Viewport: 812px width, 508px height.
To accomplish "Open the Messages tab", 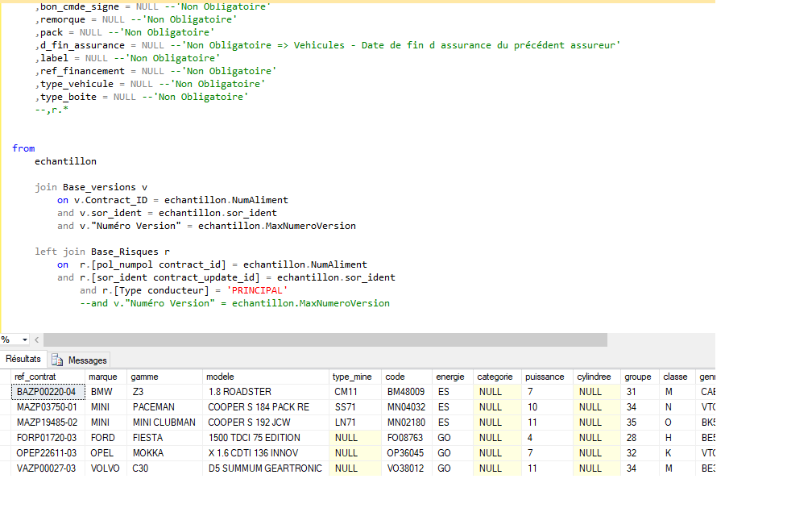I will click(79, 360).
